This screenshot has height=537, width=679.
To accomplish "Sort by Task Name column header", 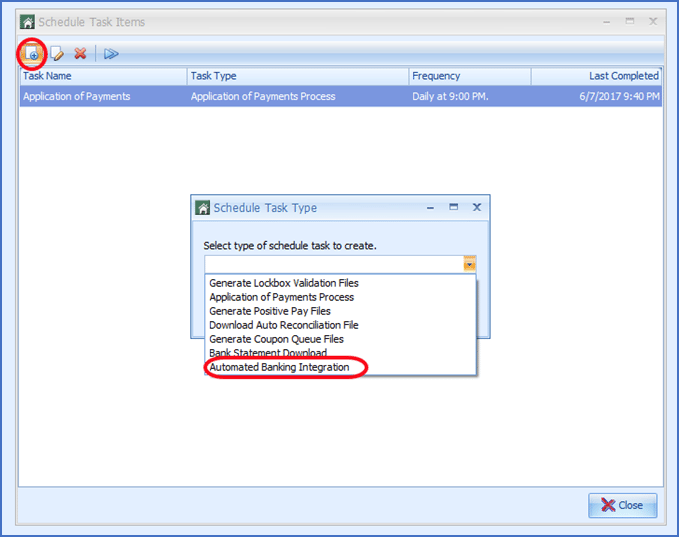I will click(103, 76).
